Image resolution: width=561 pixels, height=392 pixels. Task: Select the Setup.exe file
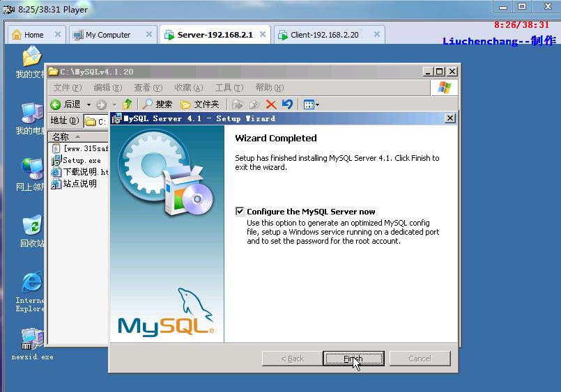[x=76, y=160]
